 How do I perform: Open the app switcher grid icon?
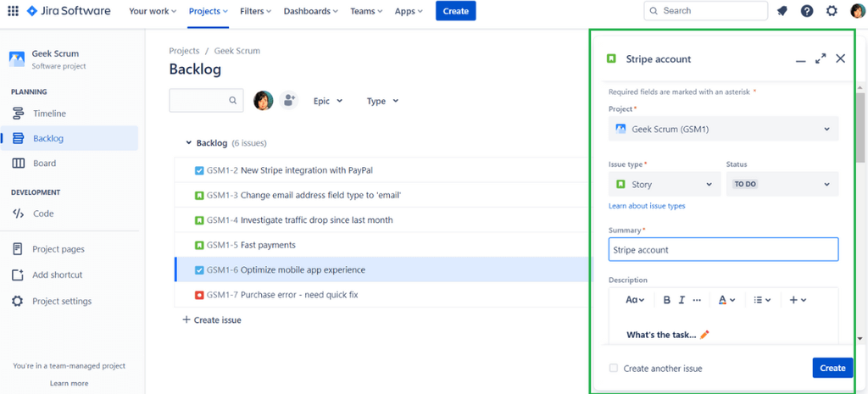[13, 10]
